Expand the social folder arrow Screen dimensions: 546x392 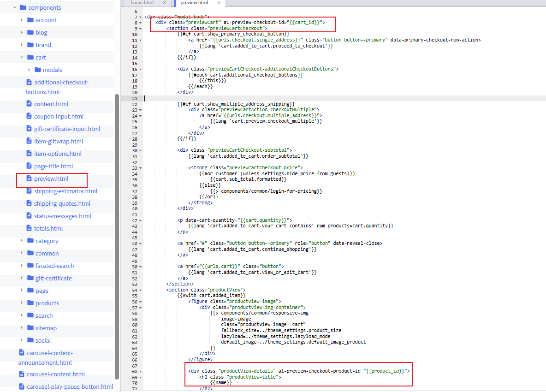[x=22, y=340]
